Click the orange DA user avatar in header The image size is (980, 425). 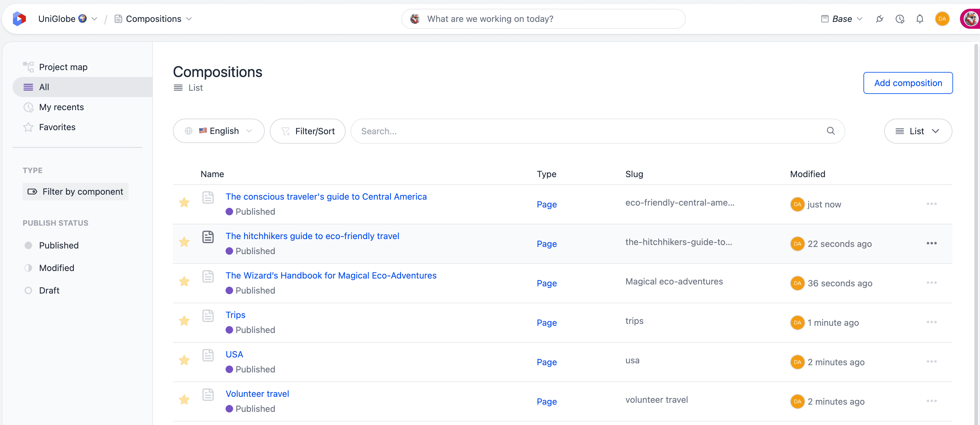pos(942,19)
